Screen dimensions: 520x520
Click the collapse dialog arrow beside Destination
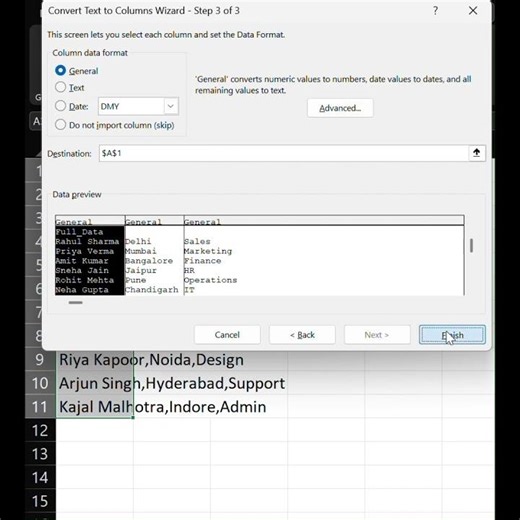click(x=477, y=153)
